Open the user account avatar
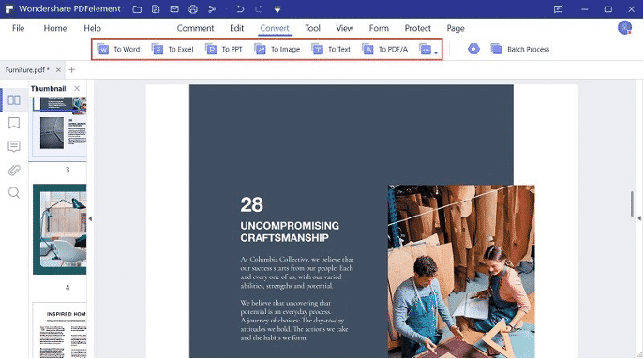 click(x=624, y=28)
